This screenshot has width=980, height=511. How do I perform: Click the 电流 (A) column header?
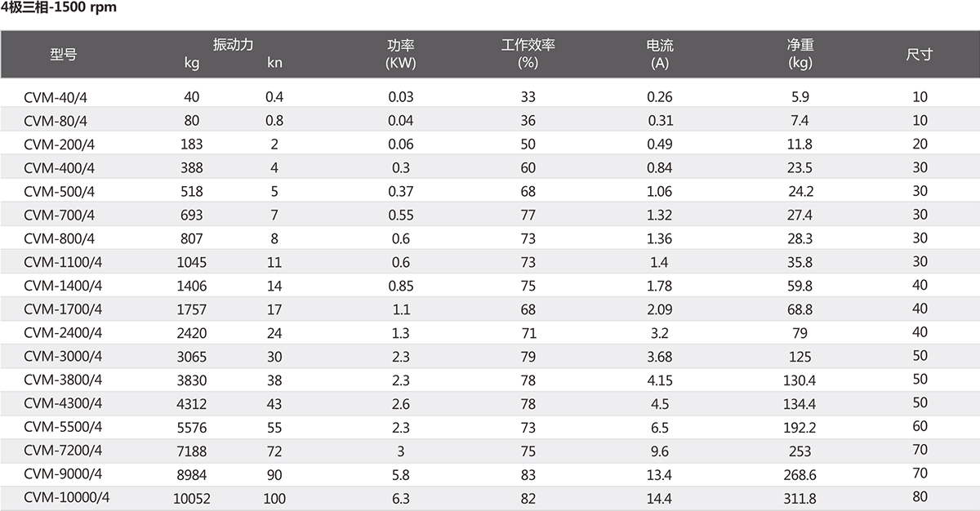(x=660, y=54)
